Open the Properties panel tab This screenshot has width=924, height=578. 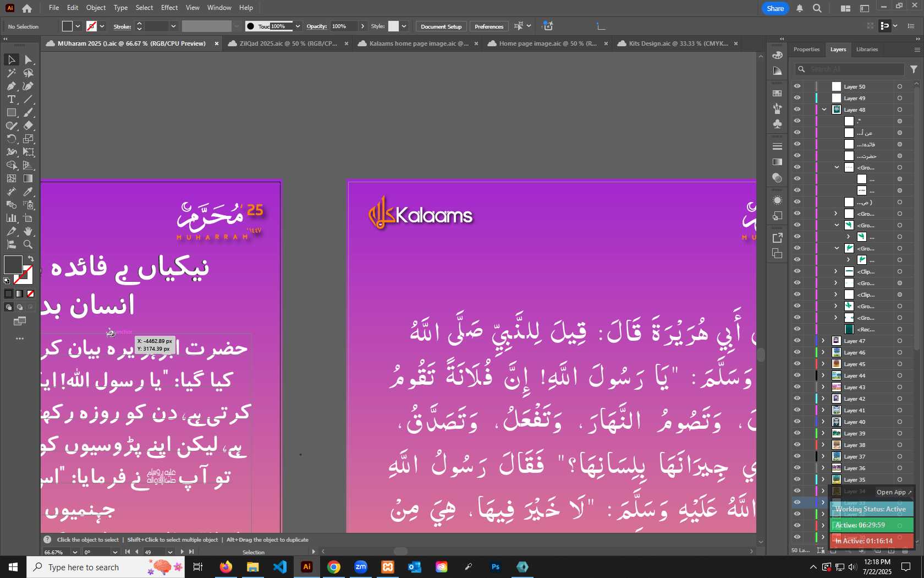[806, 50]
